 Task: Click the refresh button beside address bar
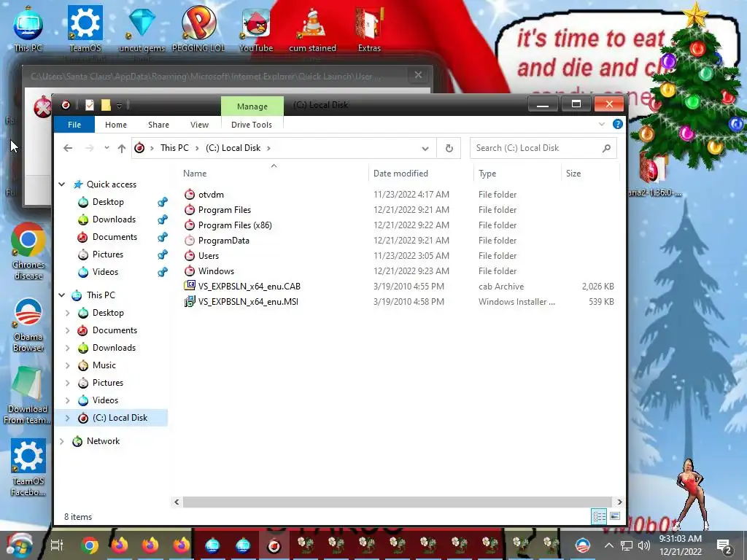pos(449,148)
